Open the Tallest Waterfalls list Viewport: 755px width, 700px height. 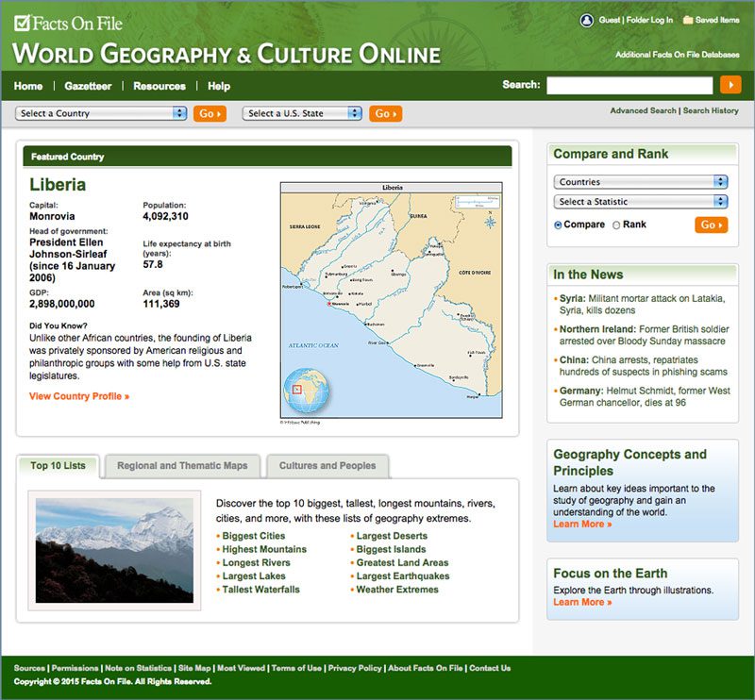(x=261, y=590)
